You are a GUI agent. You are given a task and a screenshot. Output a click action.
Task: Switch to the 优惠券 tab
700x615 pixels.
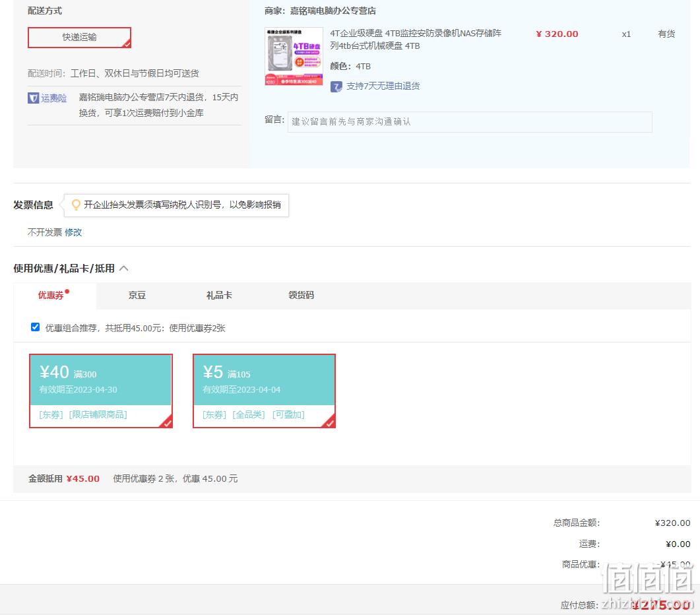(51, 295)
